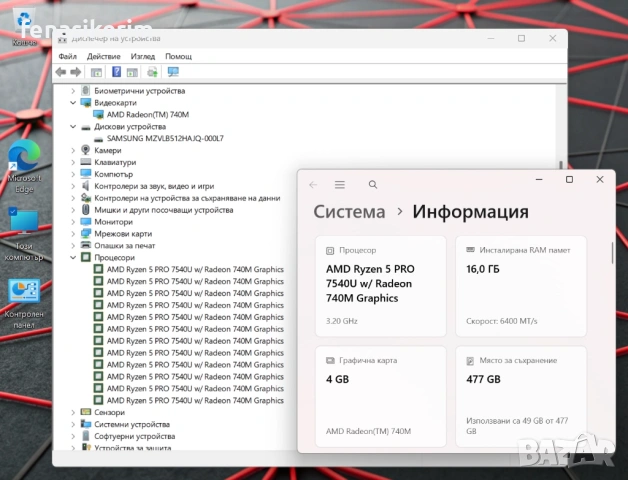Image resolution: width=628 pixels, height=480 pixels.
Task: Expand the Клавиатури node
Action: click(73, 162)
